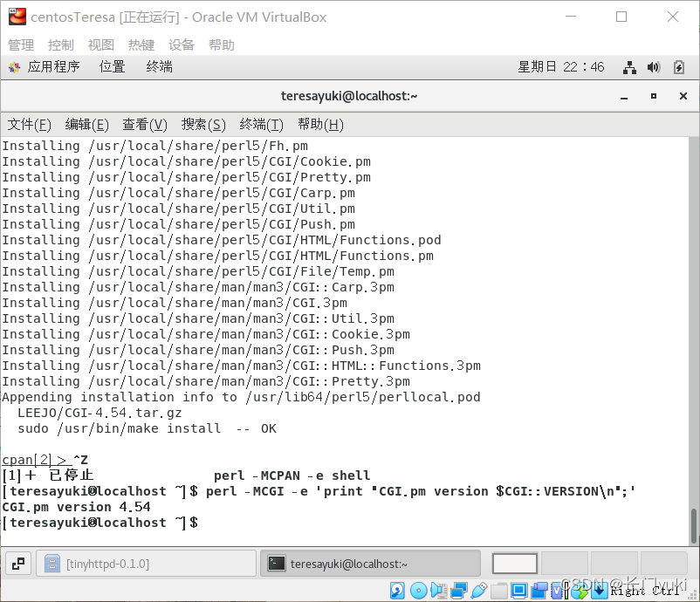
Task: Click the network icon on the top panel
Action: [629, 66]
